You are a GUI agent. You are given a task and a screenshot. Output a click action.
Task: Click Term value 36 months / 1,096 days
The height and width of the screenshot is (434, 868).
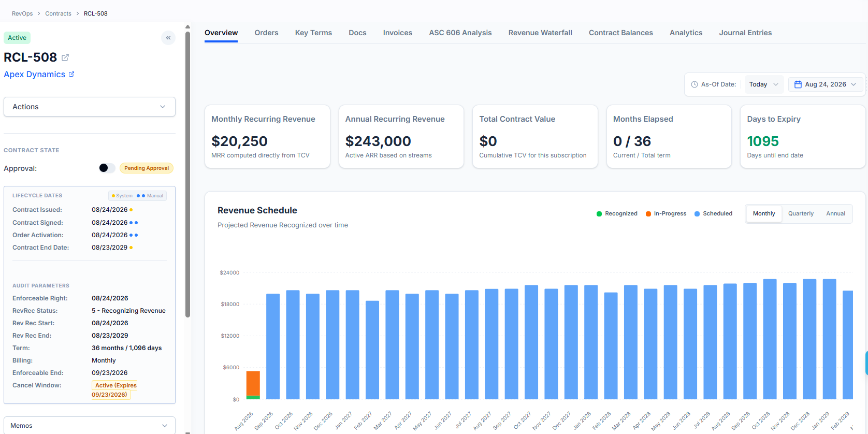126,348
